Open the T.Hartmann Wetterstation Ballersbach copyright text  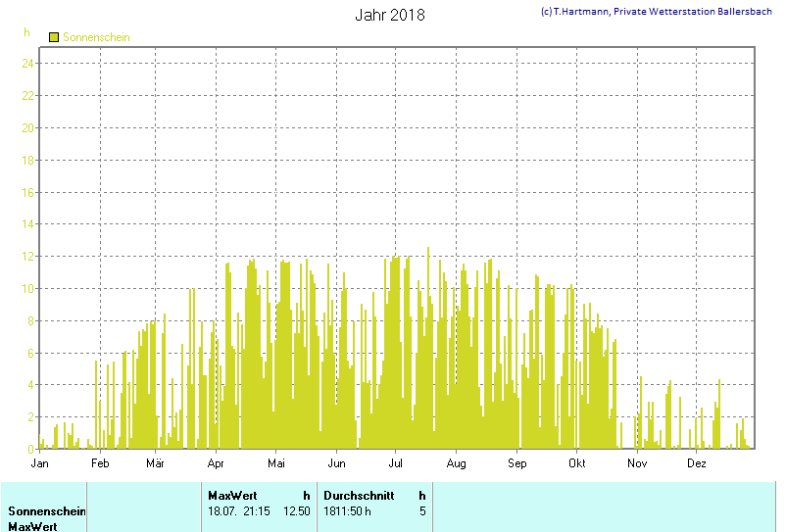click(657, 12)
